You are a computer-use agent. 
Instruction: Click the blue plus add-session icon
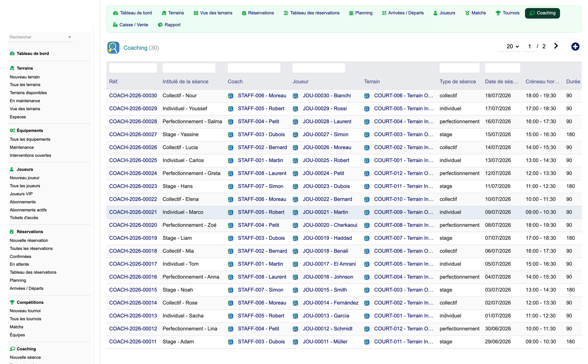click(575, 47)
